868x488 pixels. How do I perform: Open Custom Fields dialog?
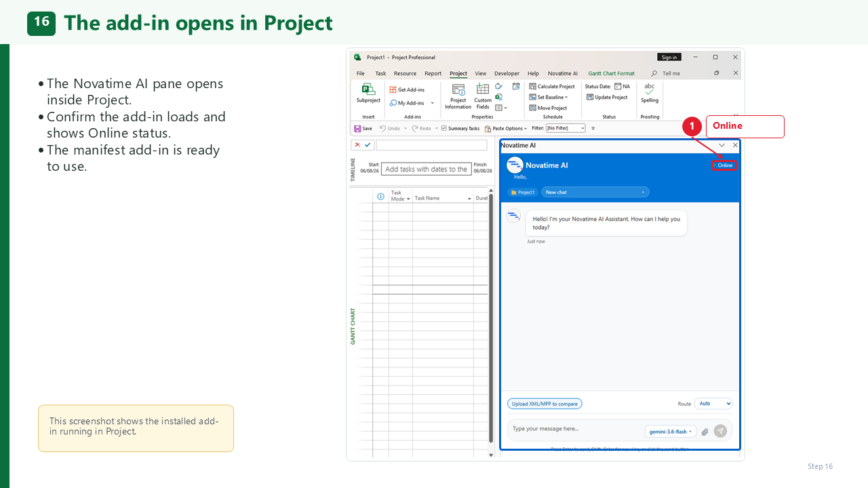[483, 97]
